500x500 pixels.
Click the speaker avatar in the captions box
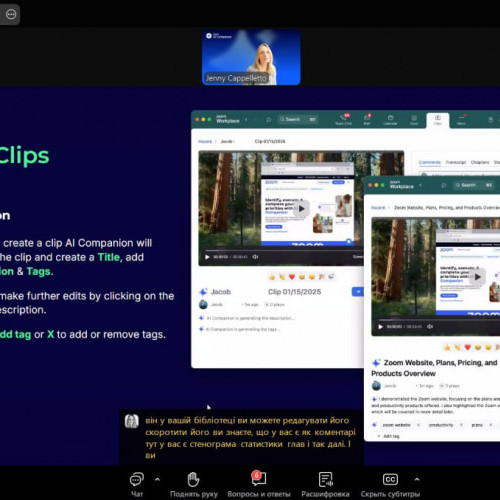click(131, 421)
